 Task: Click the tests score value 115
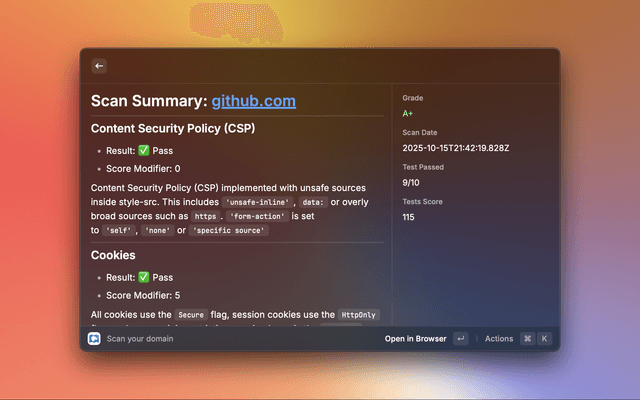pos(408,217)
